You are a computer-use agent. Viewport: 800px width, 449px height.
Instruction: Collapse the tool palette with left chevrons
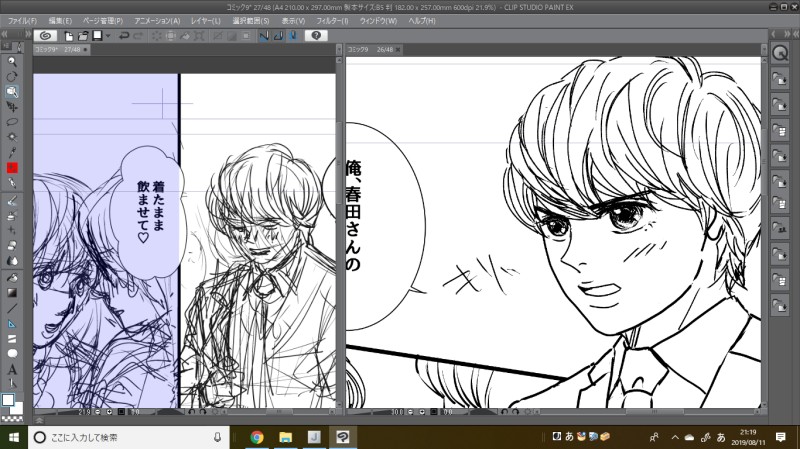5,34
